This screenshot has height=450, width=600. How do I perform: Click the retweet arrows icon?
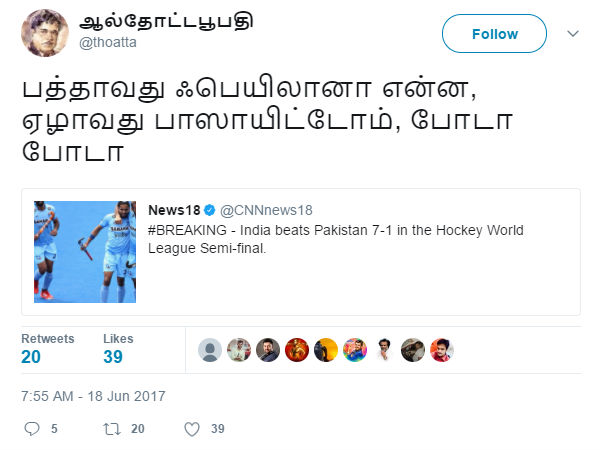[x=112, y=429]
